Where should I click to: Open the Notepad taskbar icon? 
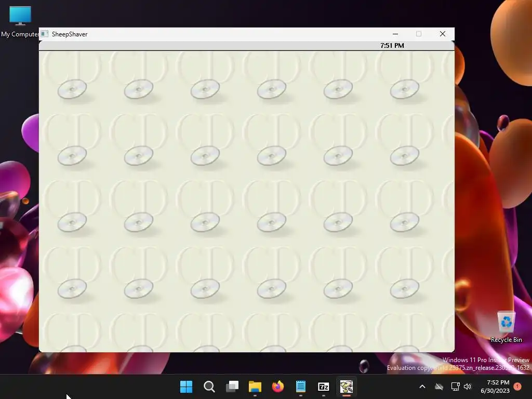301,387
